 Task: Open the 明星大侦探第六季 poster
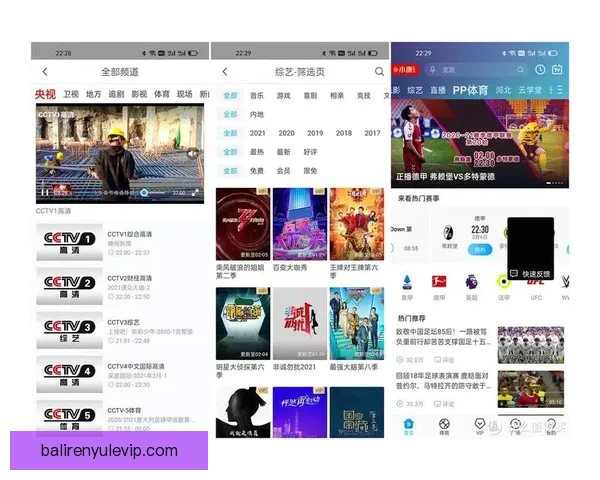point(243,323)
